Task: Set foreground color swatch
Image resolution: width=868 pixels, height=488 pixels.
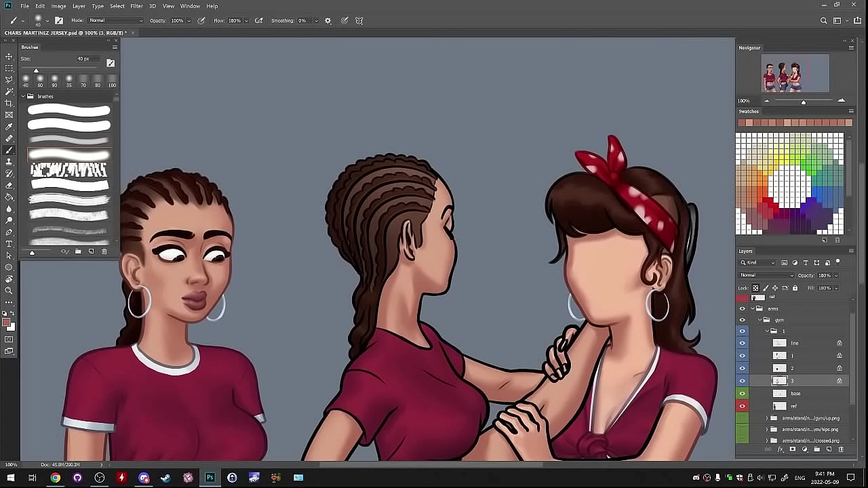Action: pos(6,323)
